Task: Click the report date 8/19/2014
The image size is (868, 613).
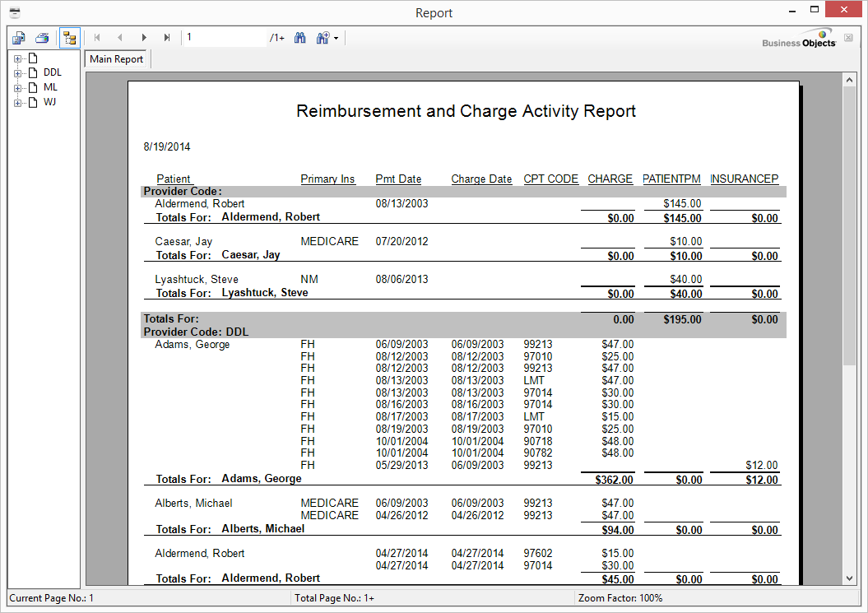Action: (x=167, y=146)
